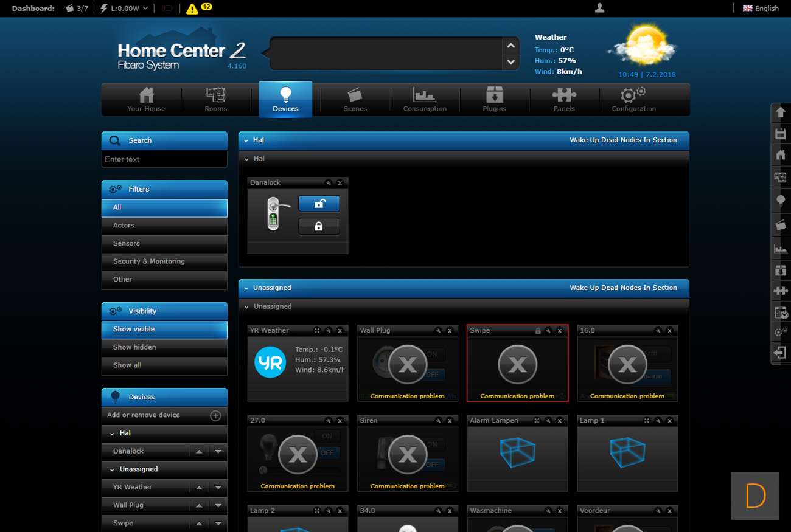The height and width of the screenshot is (532, 791).
Task: Click the rooms icon in right sidebar
Action: 781,177
